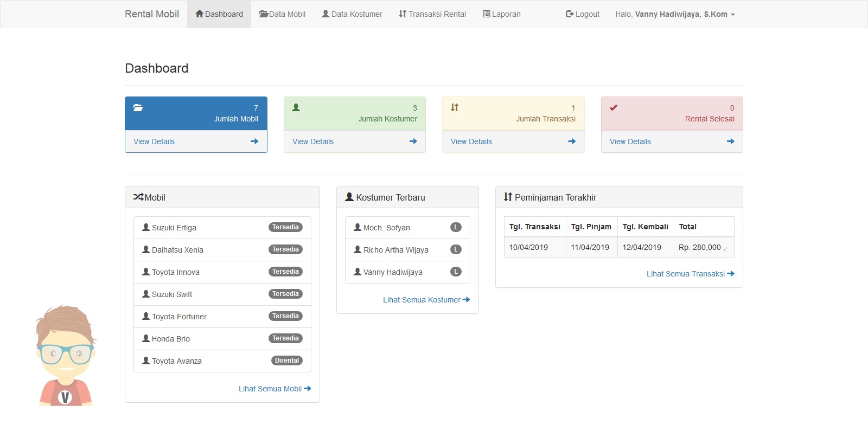The width and height of the screenshot is (868, 425).
Task: Click the cartoon avatar mascot image
Action: [66, 356]
